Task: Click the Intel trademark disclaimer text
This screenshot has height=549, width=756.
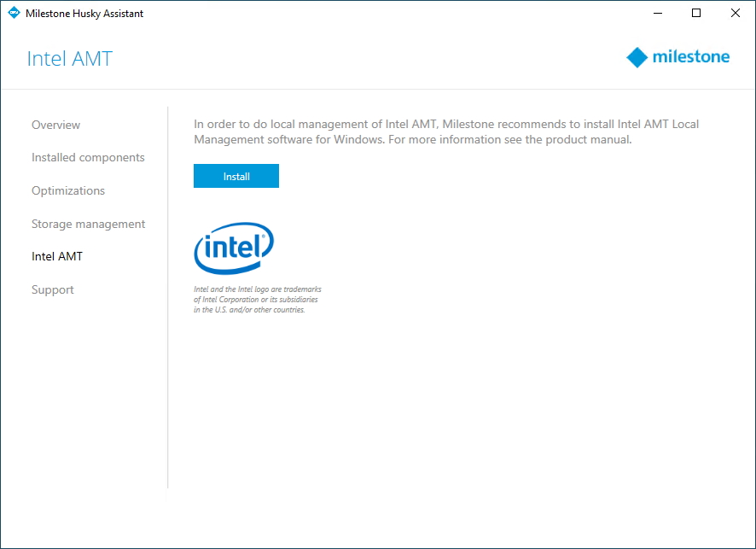Action: [258, 300]
